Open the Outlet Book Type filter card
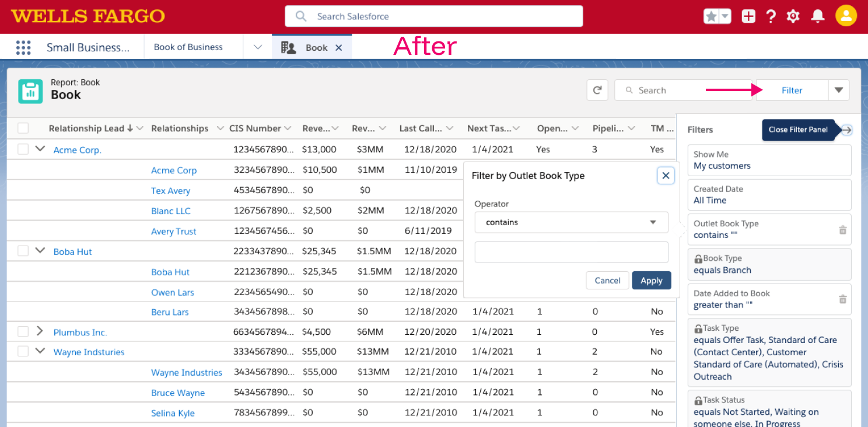The height and width of the screenshot is (427, 868). [769, 229]
